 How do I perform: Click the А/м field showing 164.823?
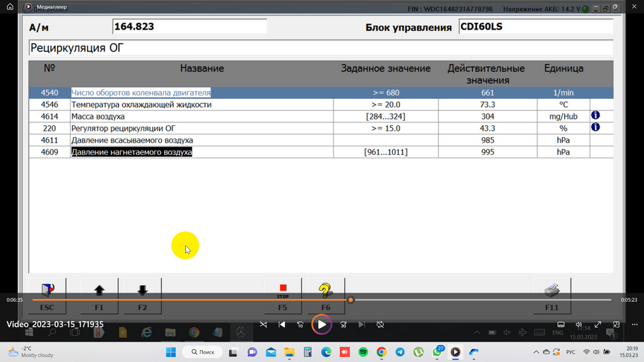click(189, 27)
